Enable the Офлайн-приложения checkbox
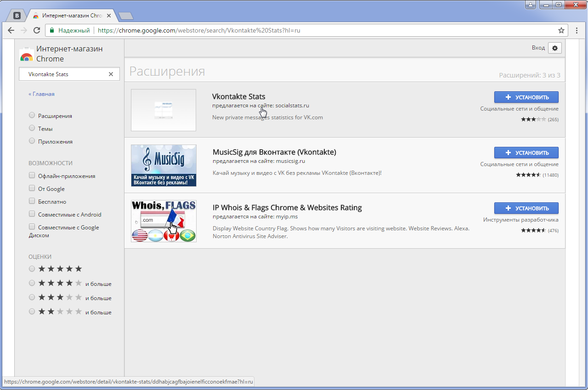 pos(32,176)
